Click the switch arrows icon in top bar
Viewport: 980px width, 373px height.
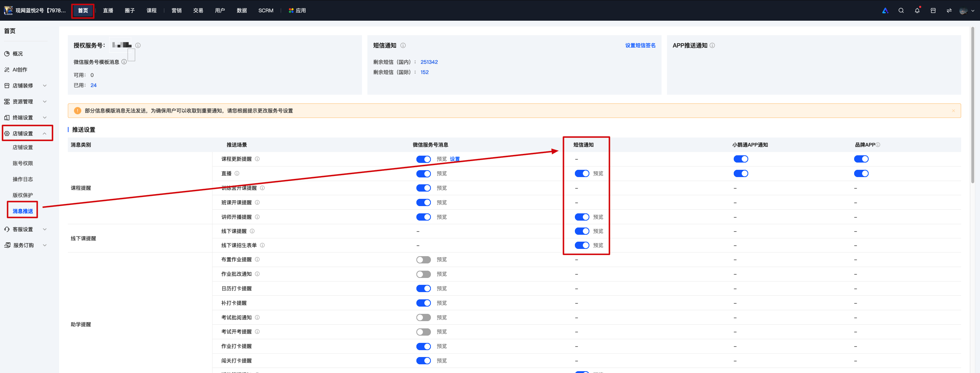pos(949,11)
